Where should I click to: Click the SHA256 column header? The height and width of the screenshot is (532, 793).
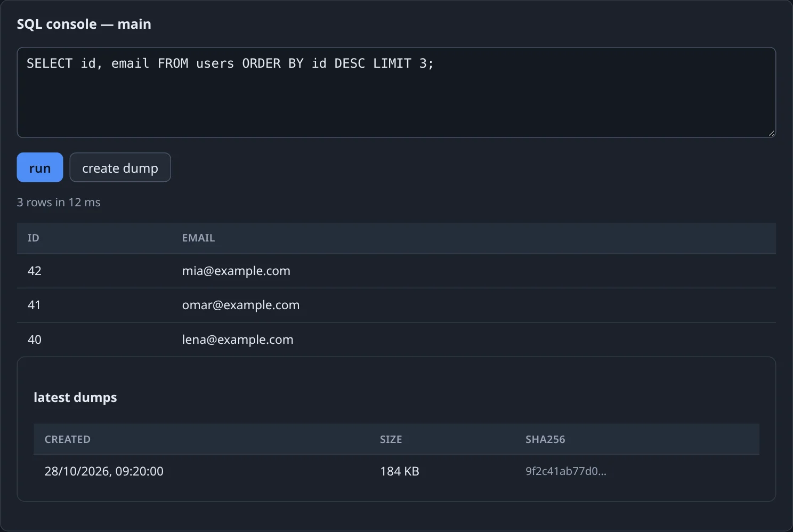tap(545, 439)
